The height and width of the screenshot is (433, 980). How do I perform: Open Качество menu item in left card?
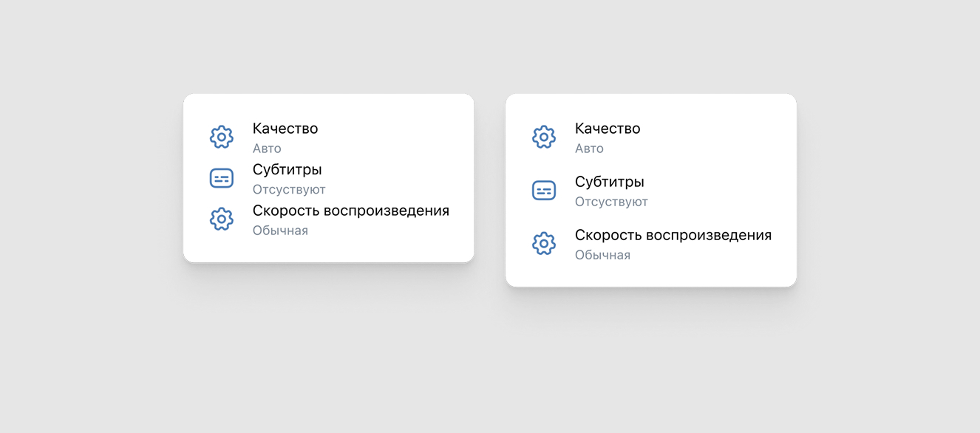point(285,129)
